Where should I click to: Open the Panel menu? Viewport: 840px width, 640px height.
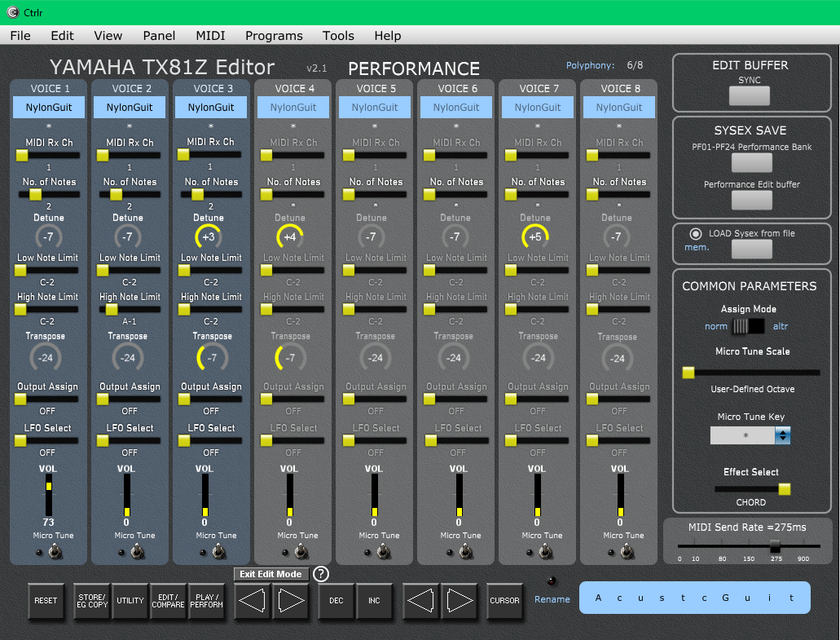(159, 35)
